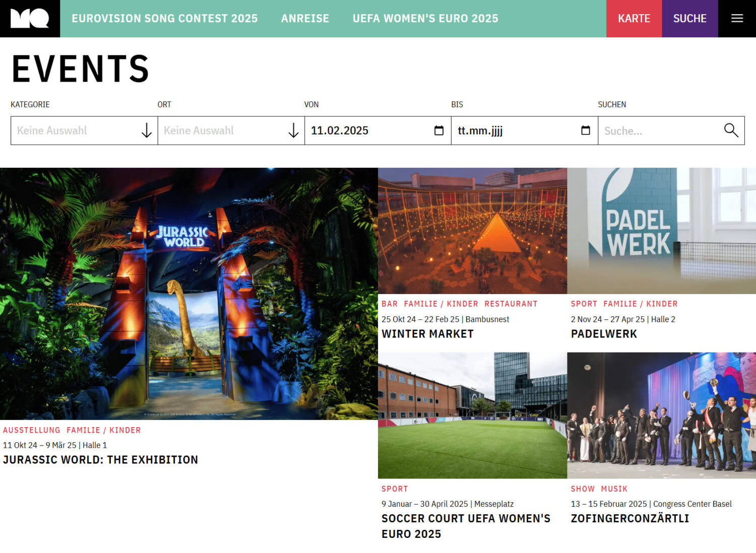Open Eurovision Song Contest 2025 menu item

(164, 19)
